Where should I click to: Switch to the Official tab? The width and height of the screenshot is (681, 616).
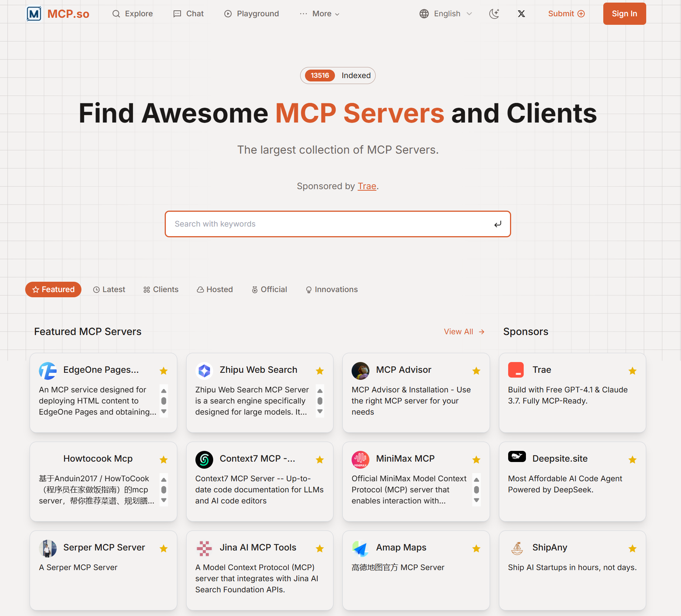pyautogui.click(x=269, y=289)
